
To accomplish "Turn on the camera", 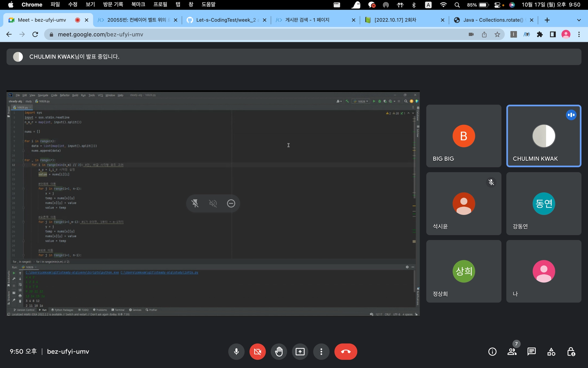I will [x=258, y=351].
